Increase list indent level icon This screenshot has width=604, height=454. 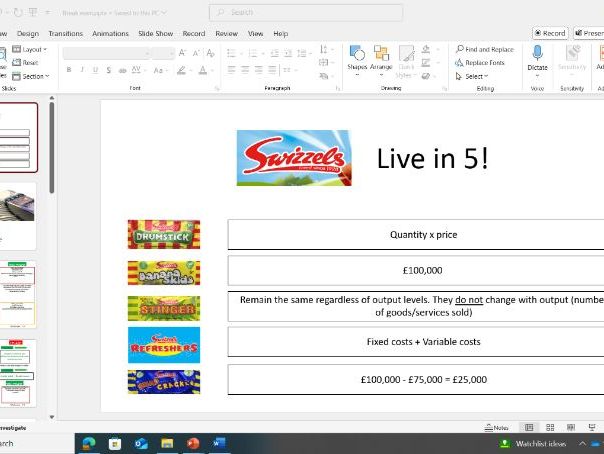tap(288, 53)
